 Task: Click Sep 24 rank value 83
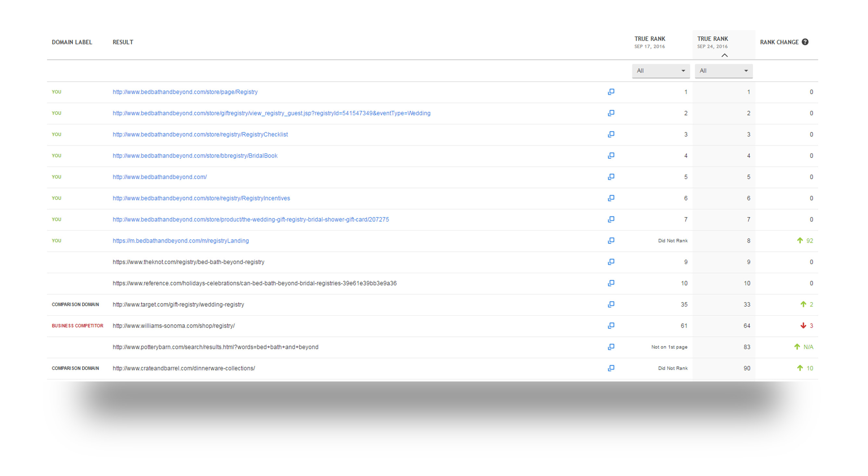pos(747,347)
